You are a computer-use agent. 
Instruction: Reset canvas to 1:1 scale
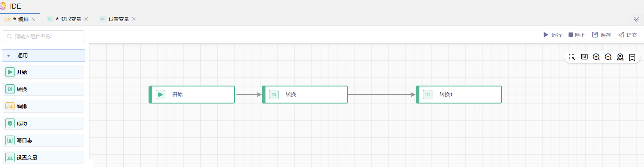(x=584, y=57)
